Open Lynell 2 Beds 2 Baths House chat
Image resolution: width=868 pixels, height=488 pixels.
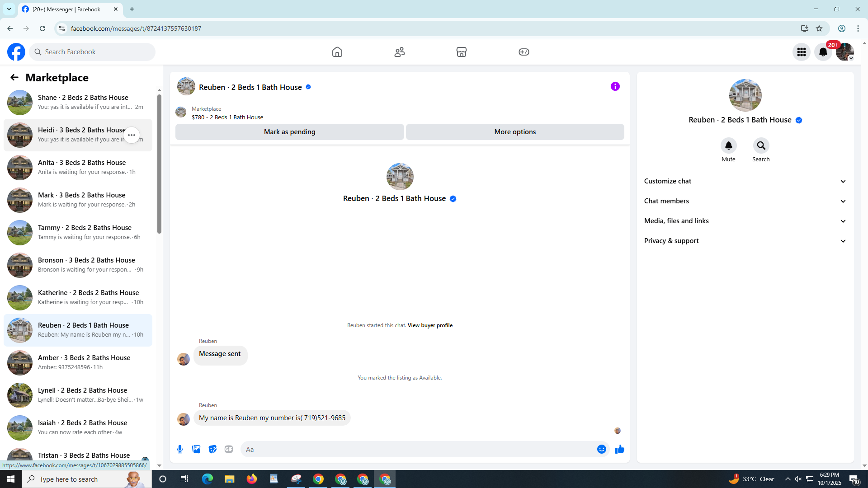pos(78,395)
